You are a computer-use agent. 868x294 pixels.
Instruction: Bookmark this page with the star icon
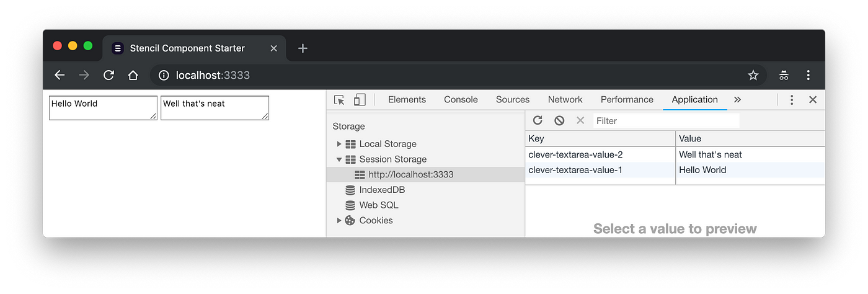[x=753, y=75]
